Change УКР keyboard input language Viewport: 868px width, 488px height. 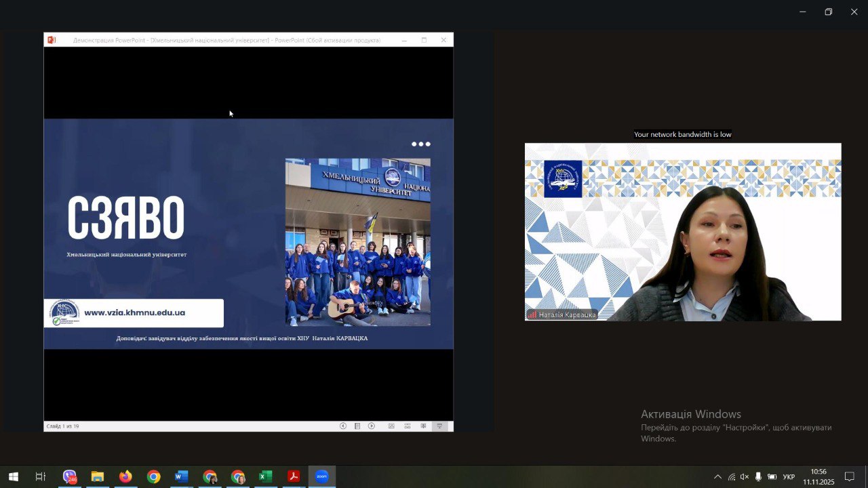[789, 477]
